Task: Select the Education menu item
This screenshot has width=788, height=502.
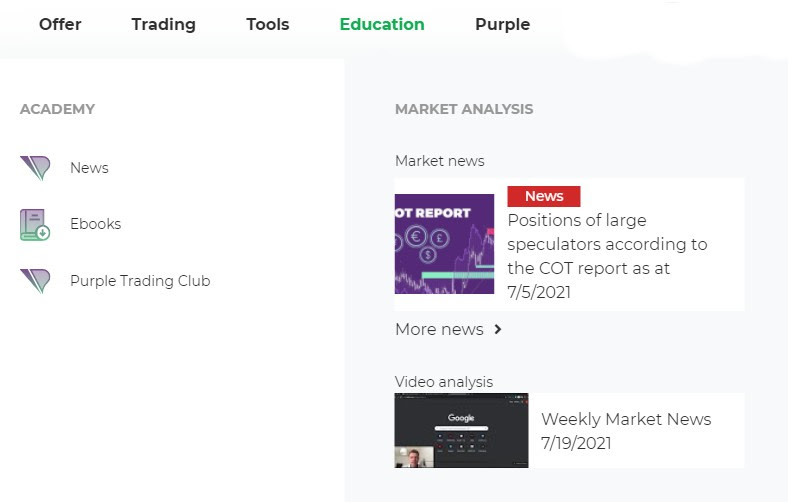Action: [x=382, y=24]
